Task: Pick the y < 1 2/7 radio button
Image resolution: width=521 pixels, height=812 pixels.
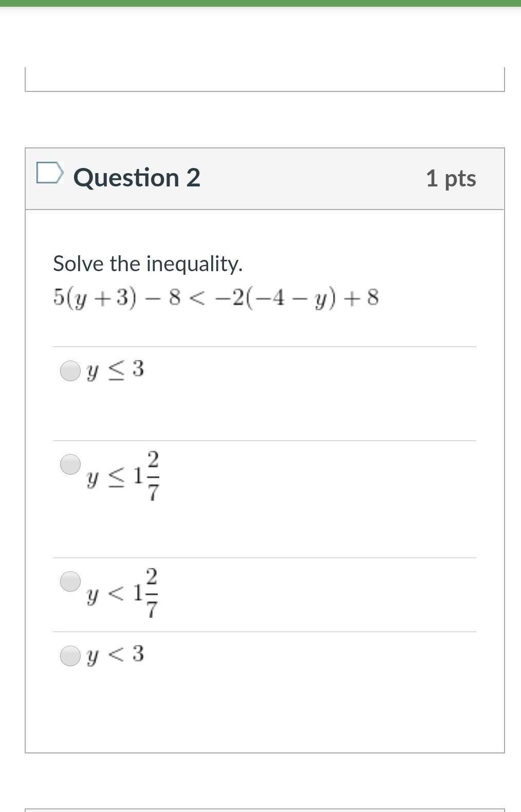Action: (70, 581)
